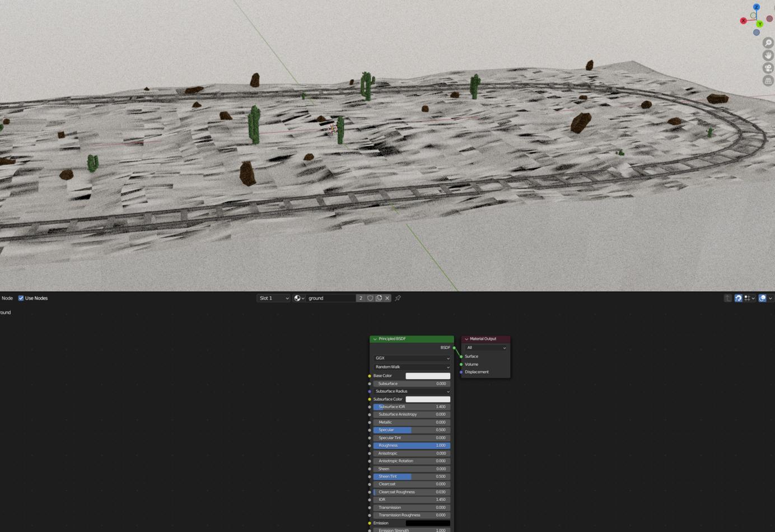Toggle the node editor overlays icon
The width and height of the screenshot is (775, 532).
pos(762,298)
